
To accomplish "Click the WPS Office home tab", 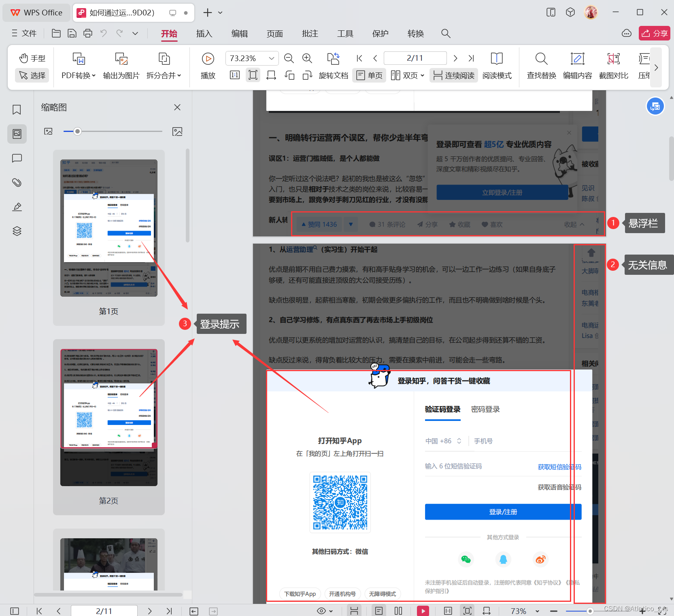I will [x=37, y=13].
